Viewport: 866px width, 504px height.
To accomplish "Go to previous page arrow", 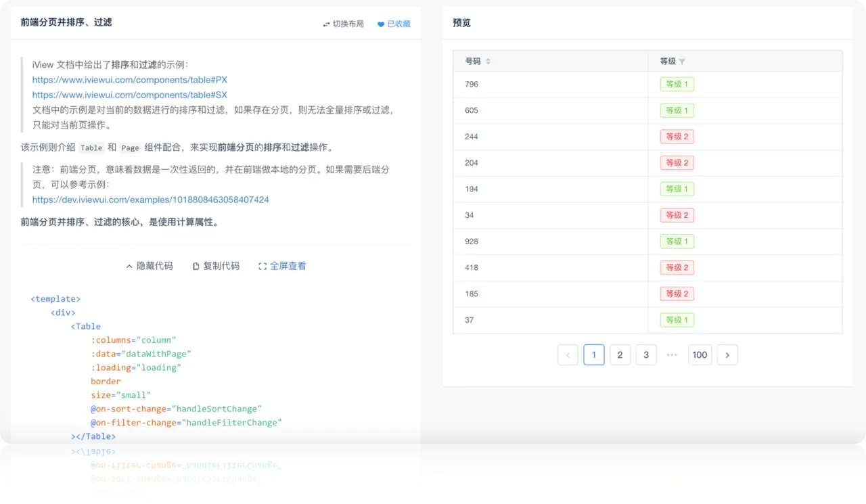I will [568, 355].
